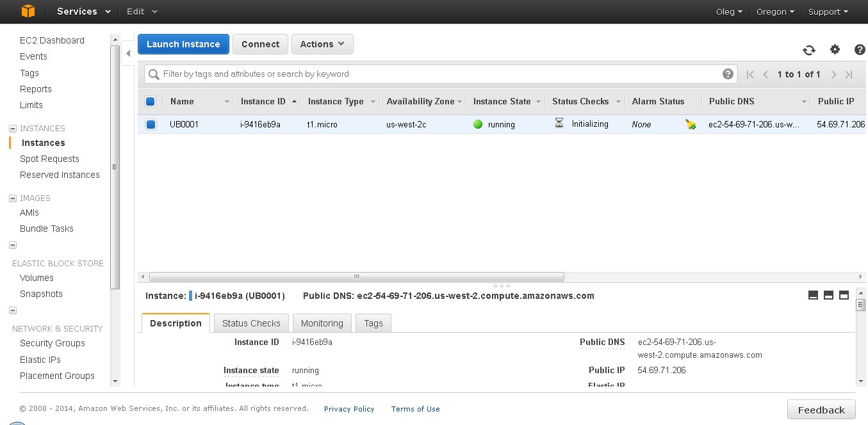
Task: Collapse the INSTANCES sidebar section
Action: click(13, 128)
